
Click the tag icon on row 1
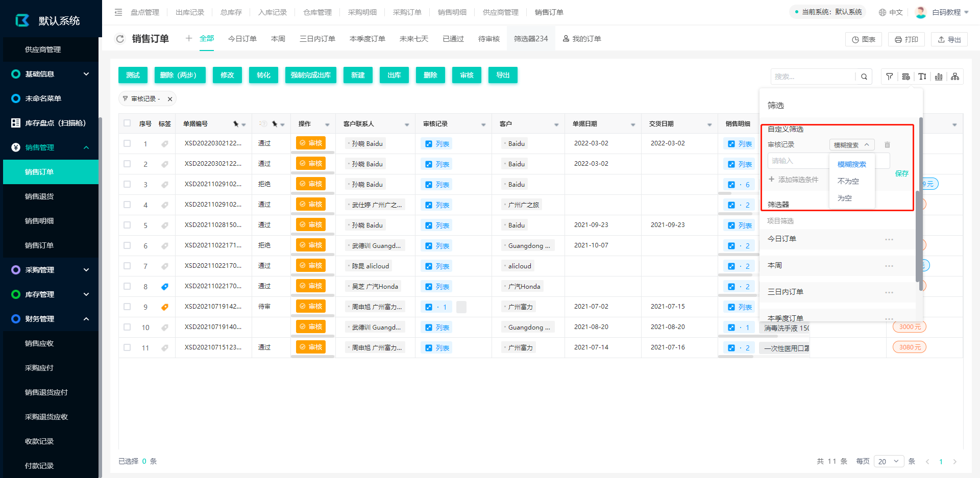pos(165,144)
